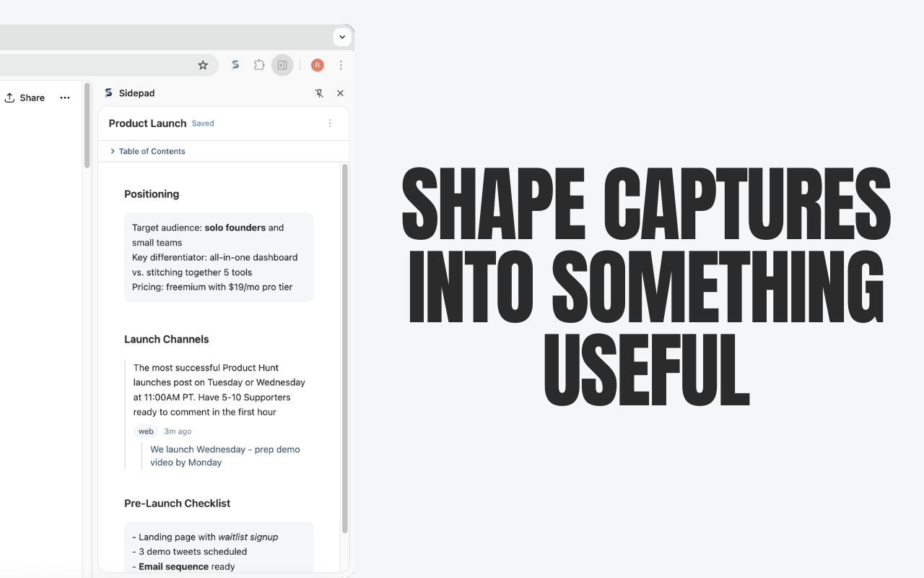Close the Sidepad panel
This screenshot has width=924, height=578.
coord(340,92)
